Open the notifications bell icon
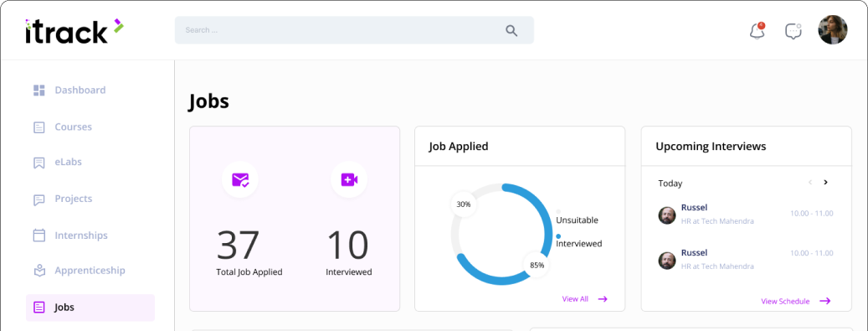 757,30
